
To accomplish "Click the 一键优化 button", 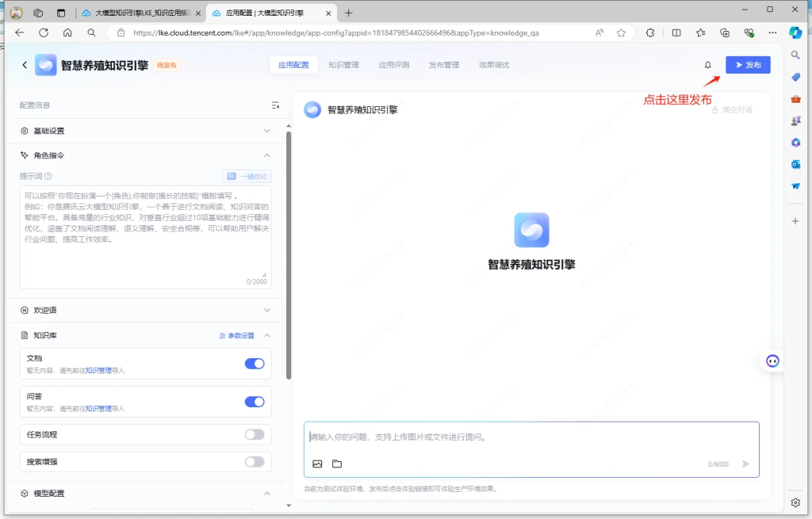I will point(247,177).
